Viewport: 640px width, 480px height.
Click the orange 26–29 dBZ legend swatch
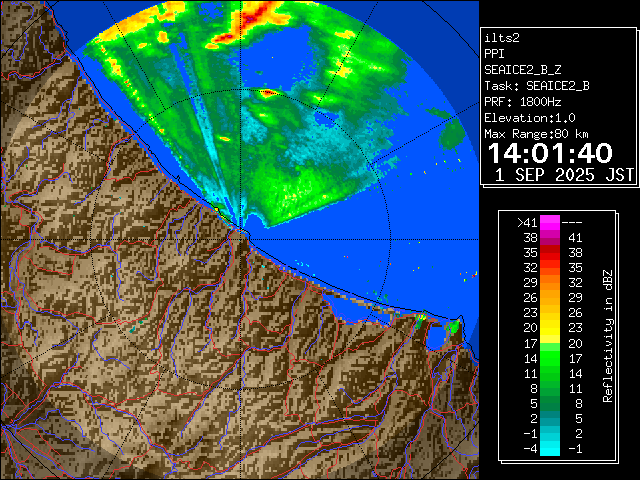[x=550, y=297]
